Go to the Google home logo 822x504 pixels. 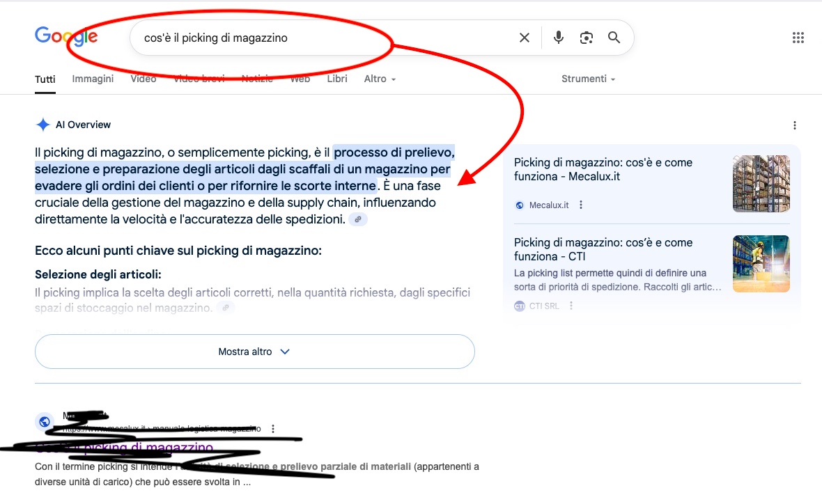66,36
